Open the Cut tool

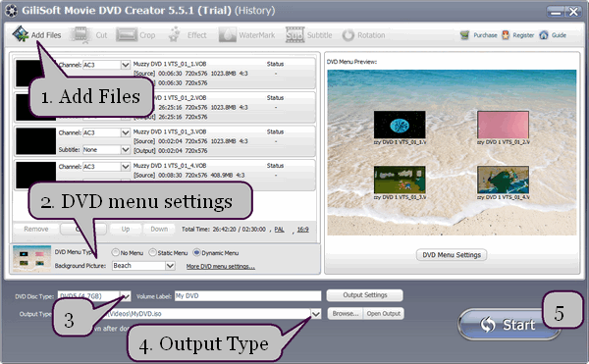[x=89, y=35]
